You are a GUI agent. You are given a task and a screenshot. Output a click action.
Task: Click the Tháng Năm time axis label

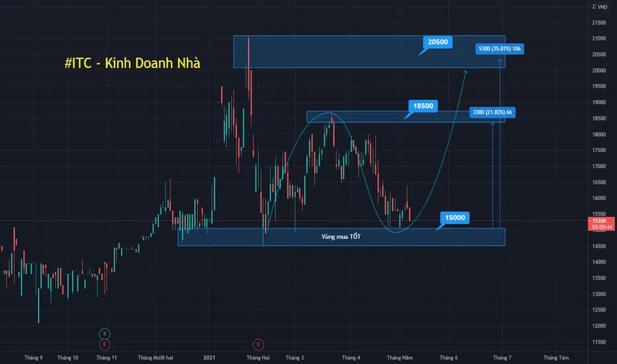click(400, 357)
